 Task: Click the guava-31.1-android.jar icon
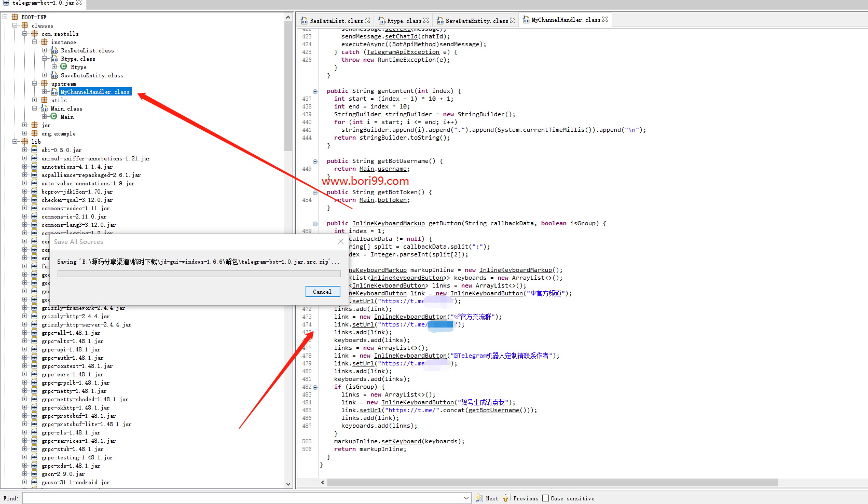(34, 482)
